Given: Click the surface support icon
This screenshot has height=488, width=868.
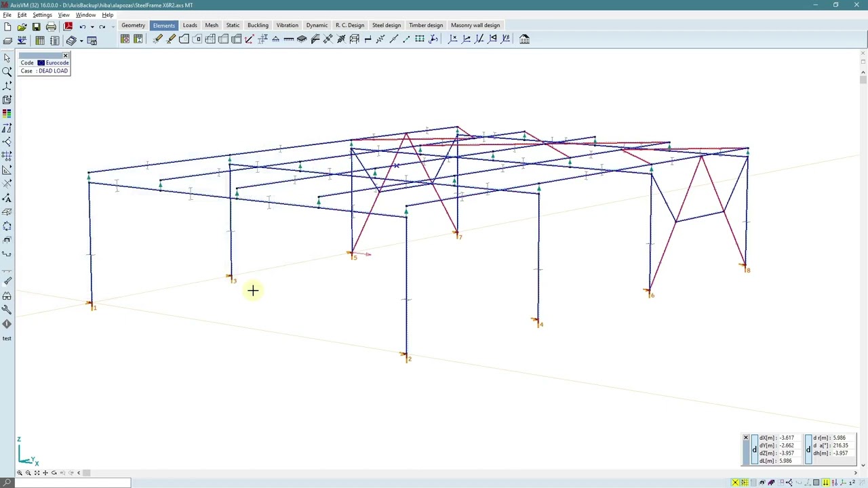Looking at the screenshot, I should click(x=302, y=39).
